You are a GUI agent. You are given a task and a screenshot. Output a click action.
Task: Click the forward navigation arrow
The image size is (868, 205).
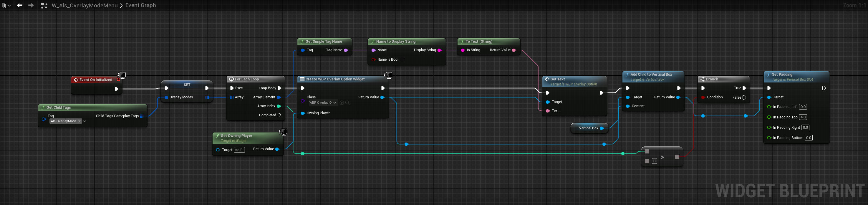click(31, 5)
